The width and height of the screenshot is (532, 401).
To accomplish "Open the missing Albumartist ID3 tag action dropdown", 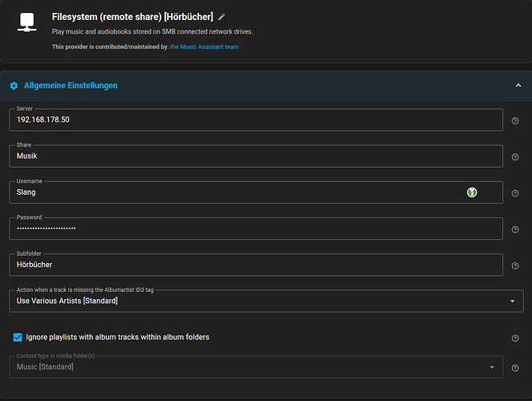I will (266, 301).
